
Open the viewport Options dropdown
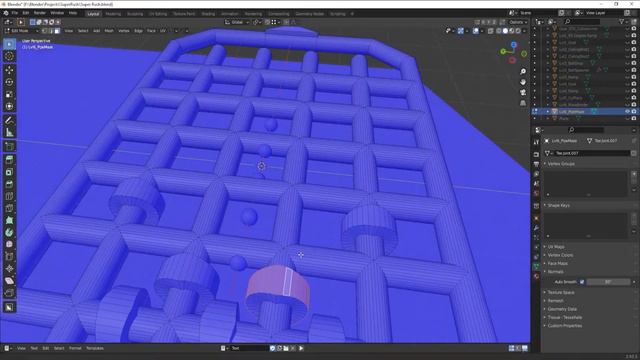coord(518,22)
